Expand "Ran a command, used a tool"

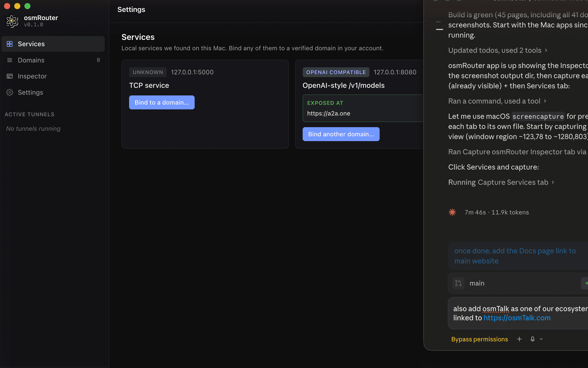497,101
